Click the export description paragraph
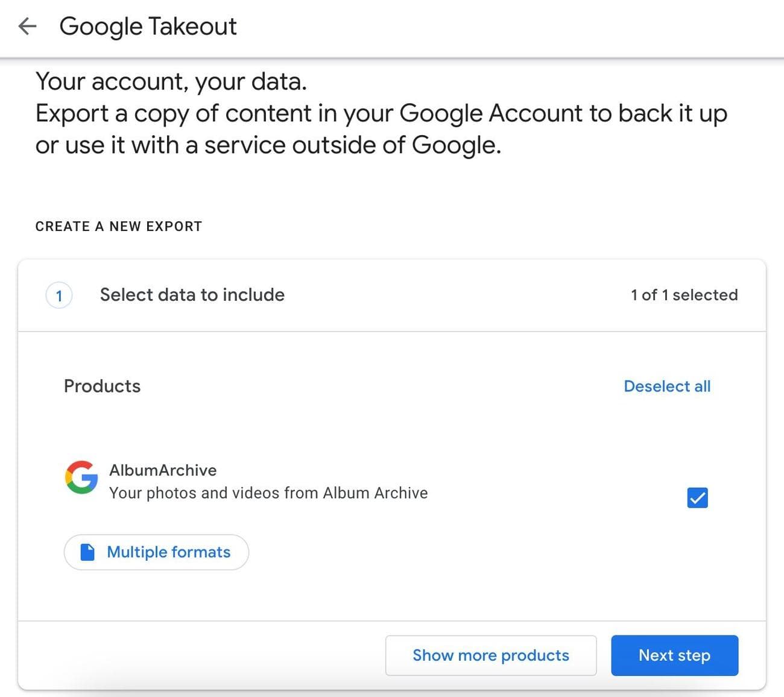 381,128
